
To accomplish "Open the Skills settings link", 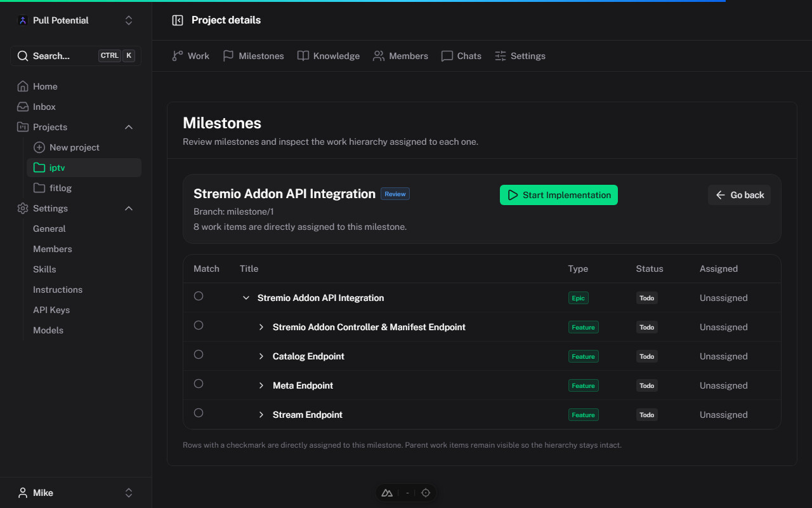I will tap(44, 269).
